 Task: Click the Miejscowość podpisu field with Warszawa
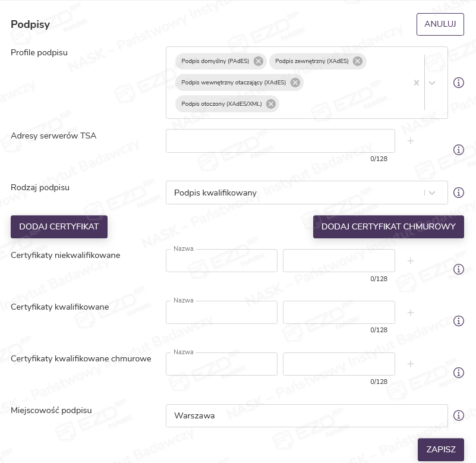[306, 415]
